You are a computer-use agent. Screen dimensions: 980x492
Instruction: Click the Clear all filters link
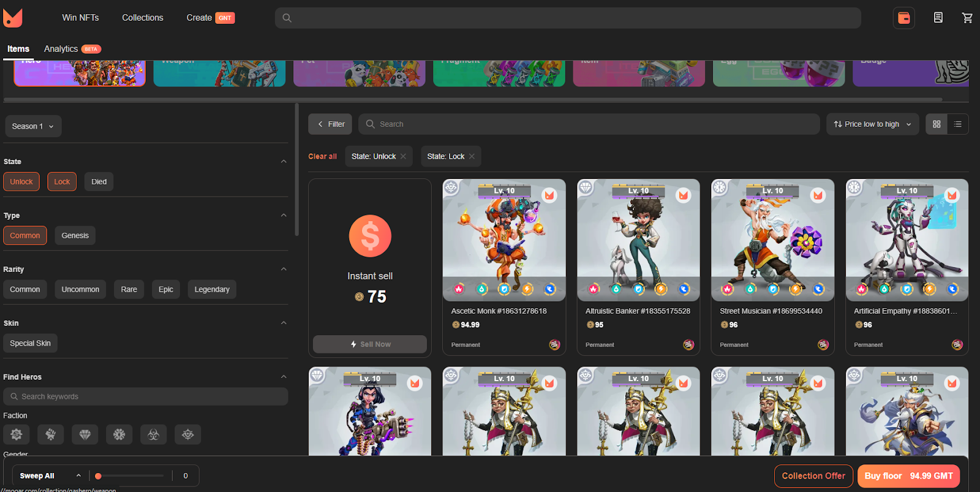pos(322,157)
